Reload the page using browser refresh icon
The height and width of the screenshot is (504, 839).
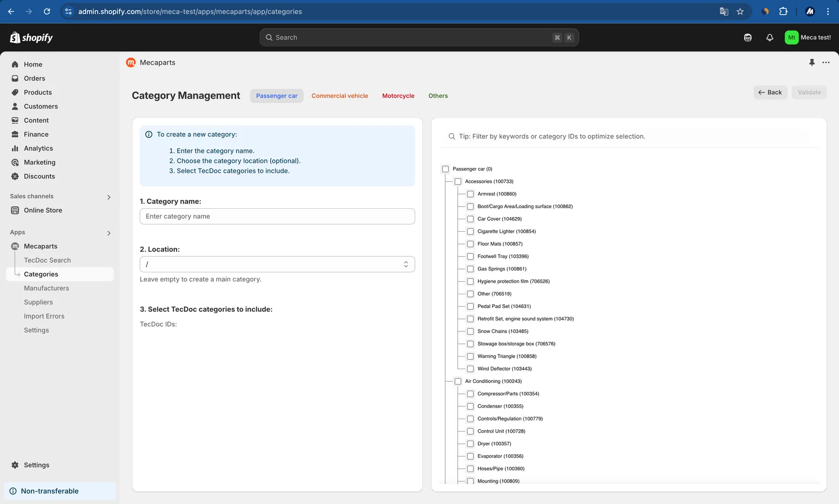[x=47, y=12]
